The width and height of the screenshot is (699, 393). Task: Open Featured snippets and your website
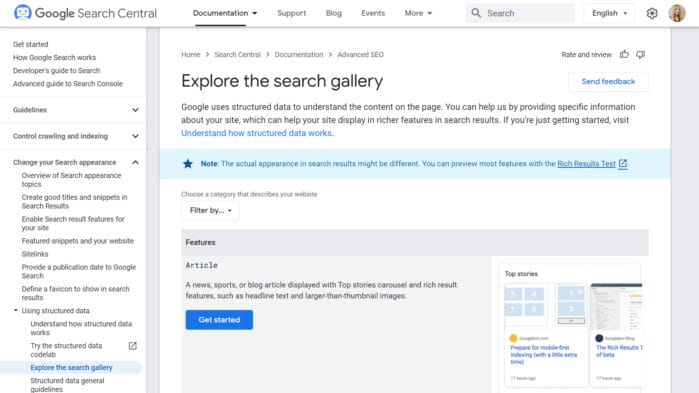[78, 241]
